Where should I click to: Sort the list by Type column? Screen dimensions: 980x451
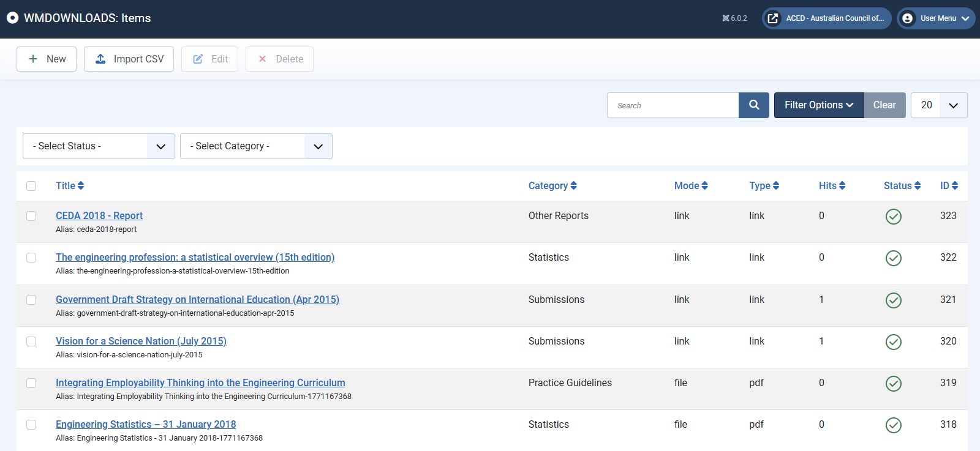point(764,185)
